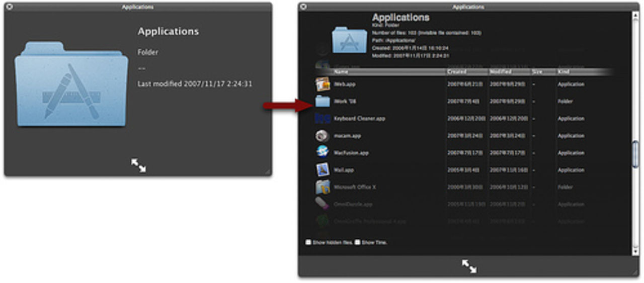This screenshot has width=644, height=283.
Task: Close the right Applications list window
Action: pyautogui.click(x=304, y=7)
